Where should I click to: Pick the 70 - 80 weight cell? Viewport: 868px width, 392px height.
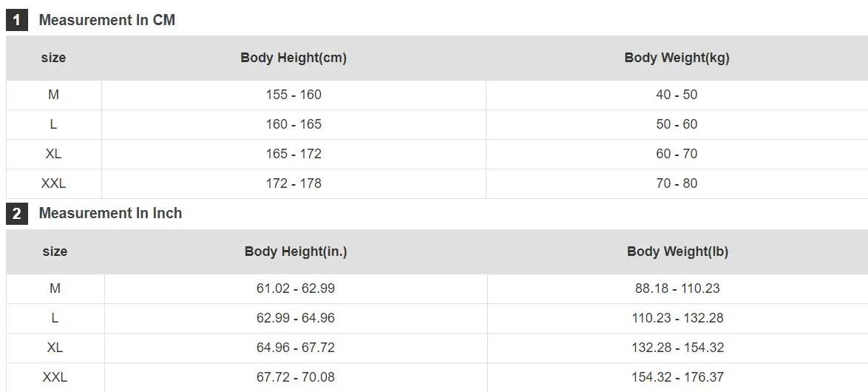click(x=677, y=183)
